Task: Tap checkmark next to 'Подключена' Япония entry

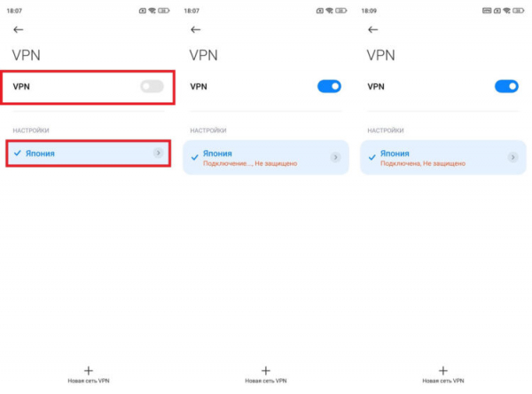Action: point(372,157)
